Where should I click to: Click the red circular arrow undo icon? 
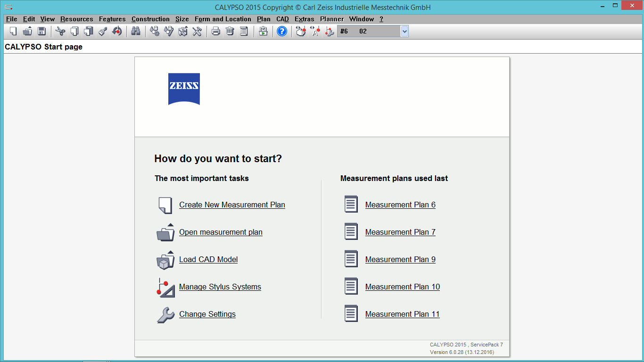117,31
